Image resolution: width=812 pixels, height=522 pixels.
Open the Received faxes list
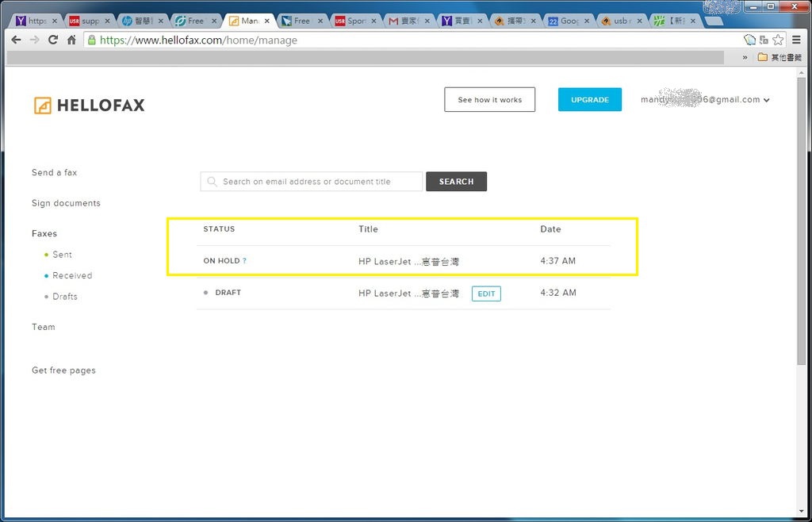tap(72, 275)
